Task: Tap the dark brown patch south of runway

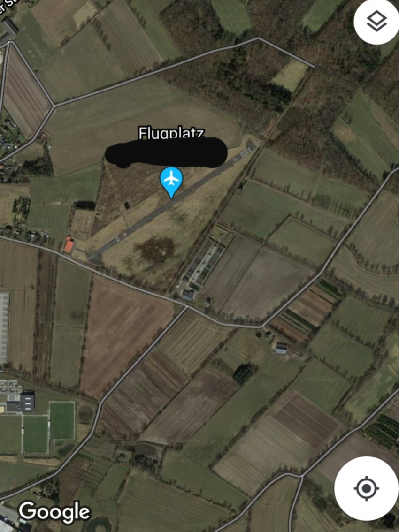Action: (156, 250)
